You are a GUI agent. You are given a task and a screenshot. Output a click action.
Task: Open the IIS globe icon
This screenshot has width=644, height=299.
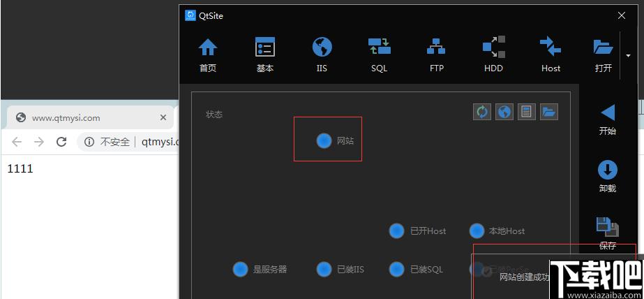click(x=322, y=47)
